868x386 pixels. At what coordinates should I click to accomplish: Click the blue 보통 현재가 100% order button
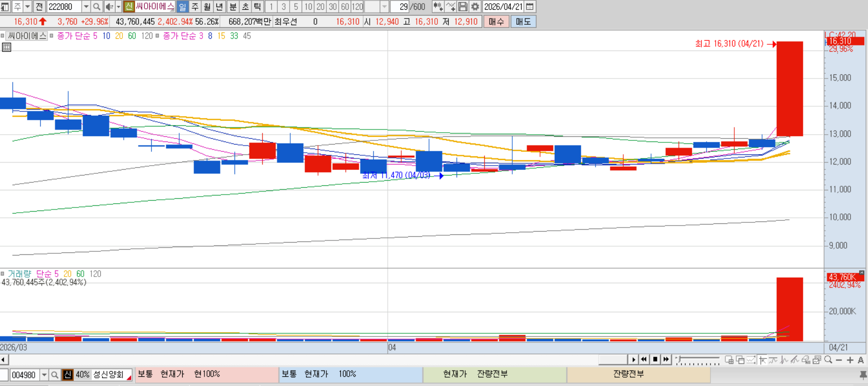[351, 375]
